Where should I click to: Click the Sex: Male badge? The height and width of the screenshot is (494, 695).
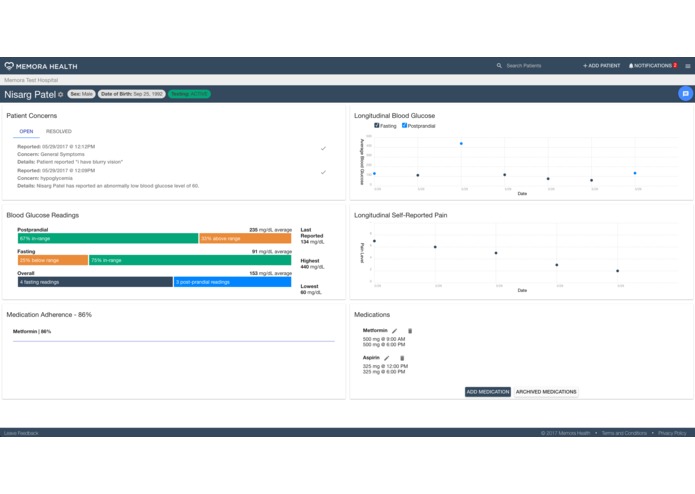coord(82,94)
